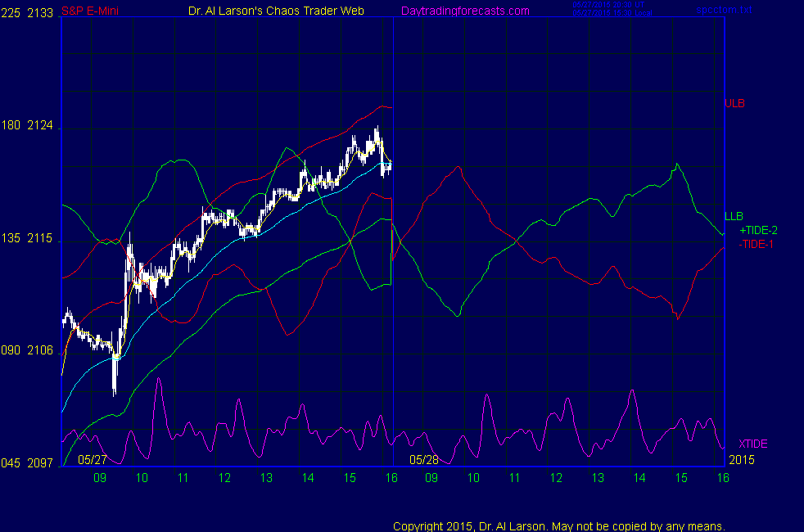Click the Copyright 2015 Dr. Al Larson notice
Screen dimensions: 804x532
(x=559, y=526)
